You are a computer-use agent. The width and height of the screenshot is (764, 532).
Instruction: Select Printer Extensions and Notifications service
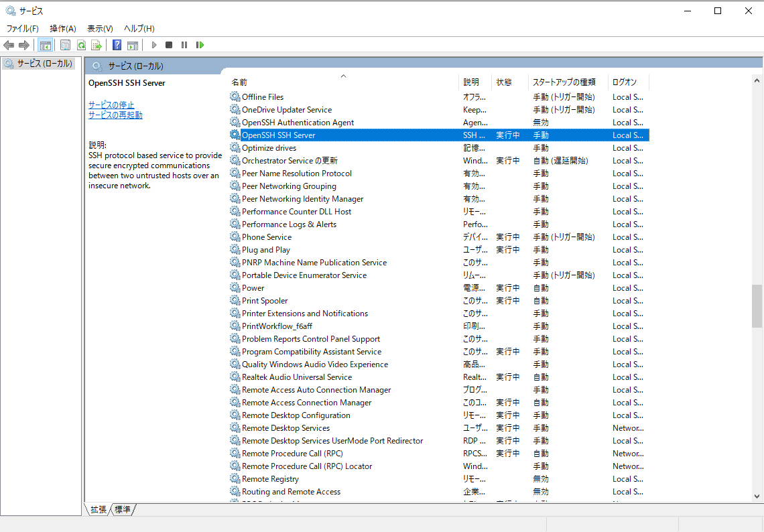(x=439, y=314)
